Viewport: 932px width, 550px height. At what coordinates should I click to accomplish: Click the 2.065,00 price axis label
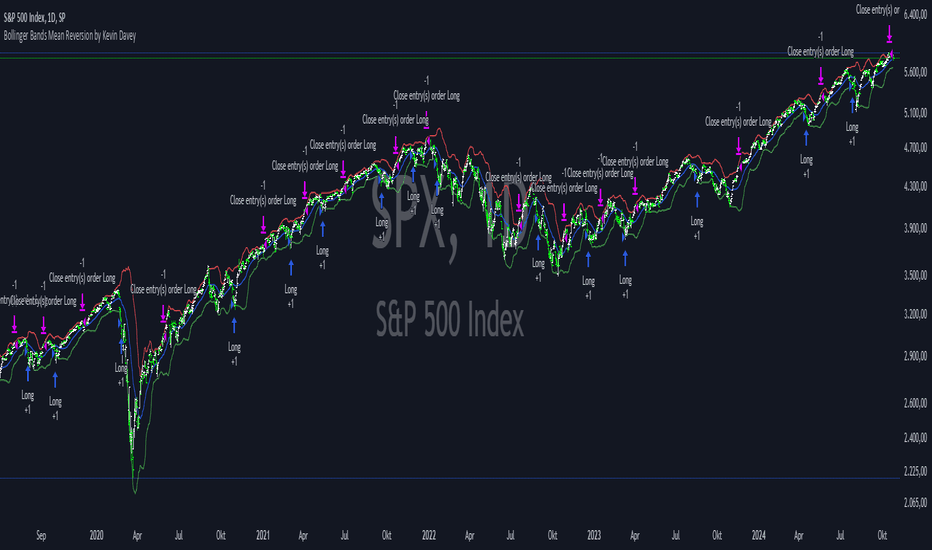(915, 503)
